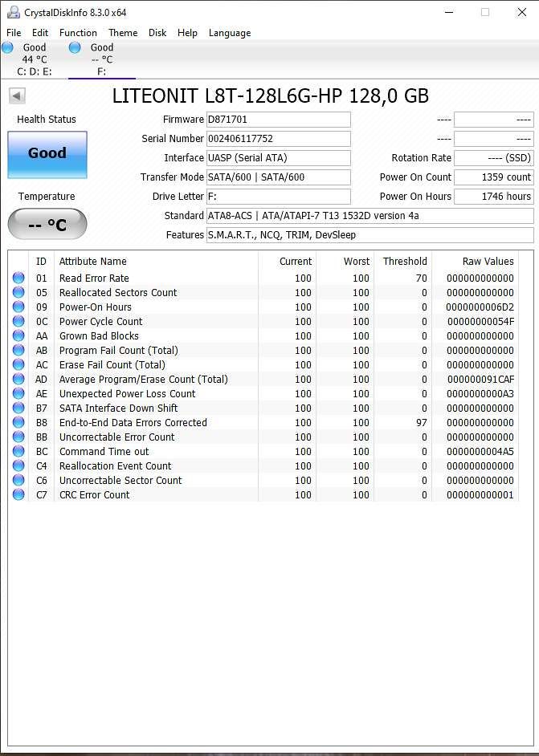Click the Features field
The width and height of the screenshot is (539, 756).
[370, 235]
